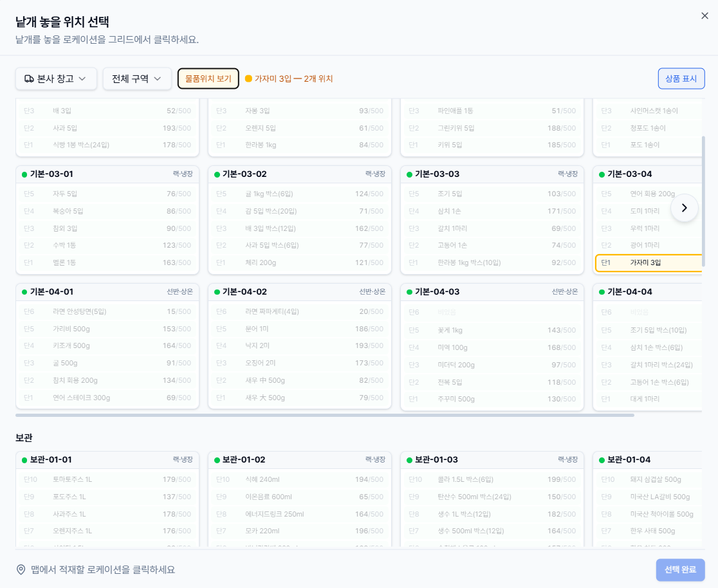Select the 한우 사태 500g row
The width and height of the screenshot is (718, 588).
649,531
